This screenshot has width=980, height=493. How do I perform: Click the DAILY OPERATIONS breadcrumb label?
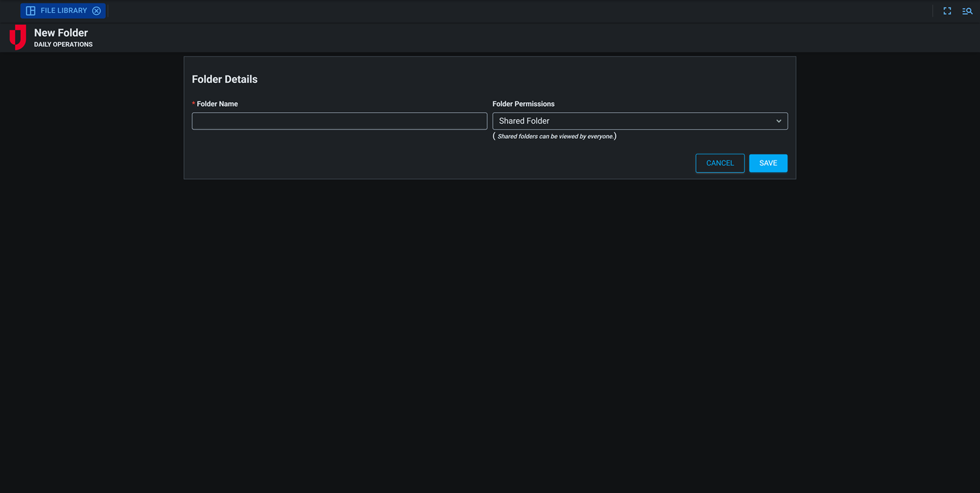(63, 44)
